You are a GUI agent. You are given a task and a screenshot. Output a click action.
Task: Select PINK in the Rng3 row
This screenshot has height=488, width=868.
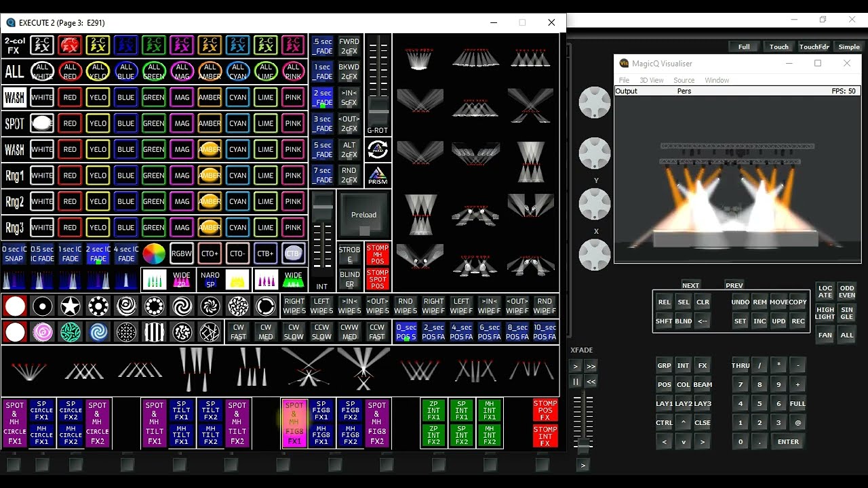click(293, 227)
